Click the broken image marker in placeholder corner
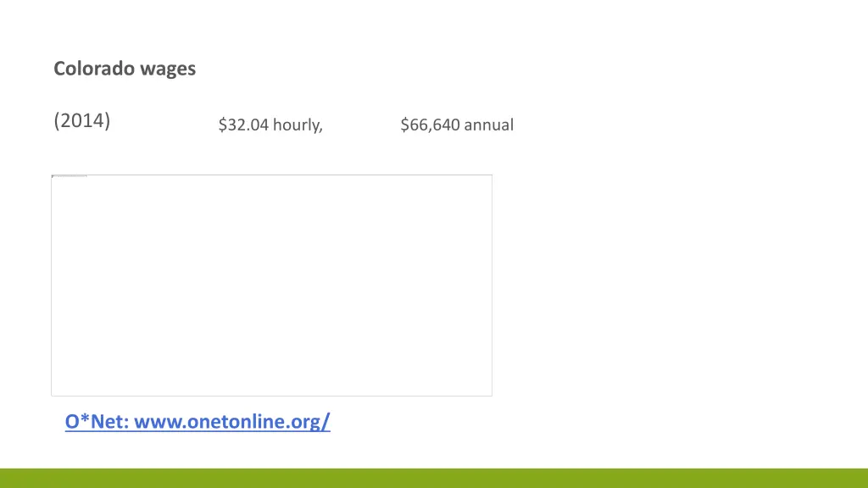This screenshot has height=488, width=868. pos(70,176)
